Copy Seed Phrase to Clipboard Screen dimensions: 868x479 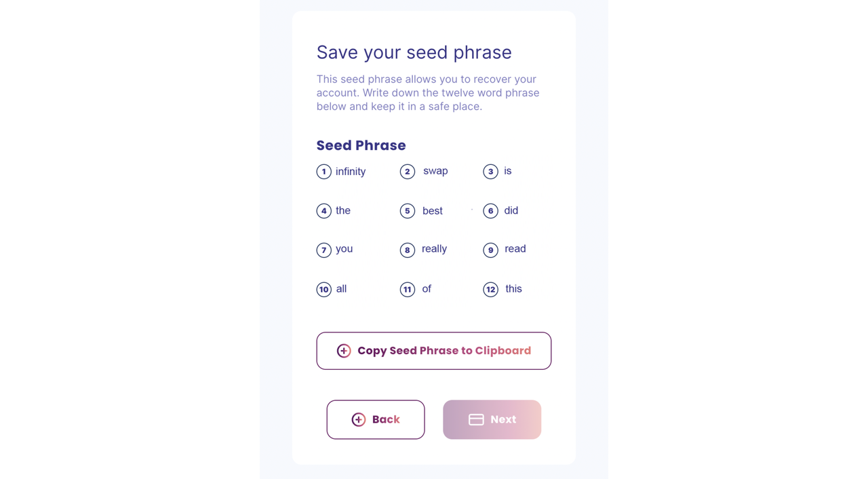click(x=434, y=351)
